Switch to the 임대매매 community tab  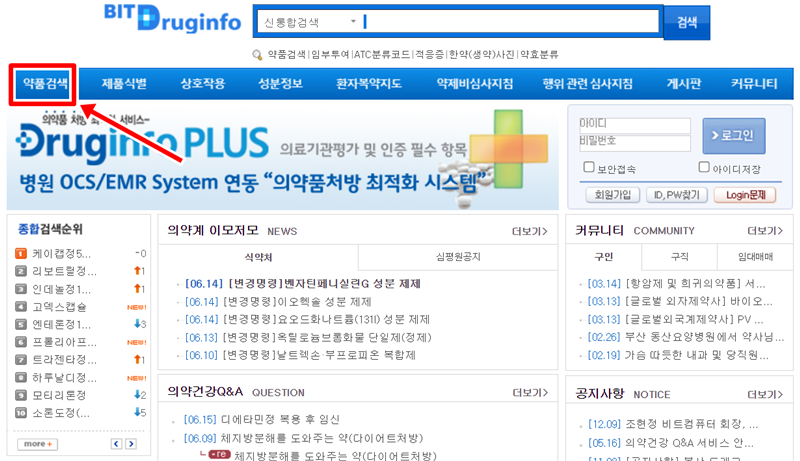click(x=755, y=257)
